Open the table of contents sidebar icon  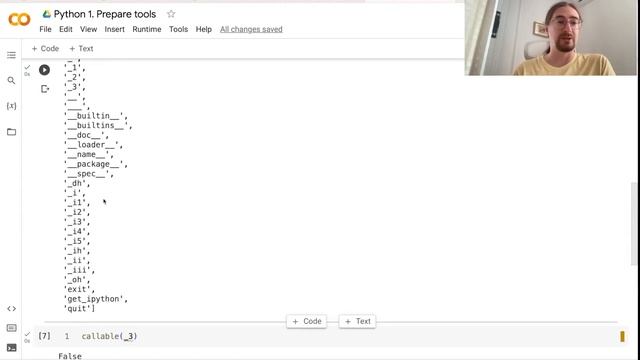coord(11,55)
